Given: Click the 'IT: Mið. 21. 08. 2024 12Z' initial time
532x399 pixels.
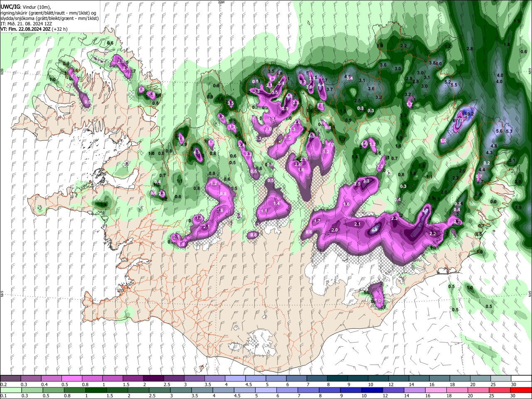Looking at the screenshot, I should click(27, 24).
